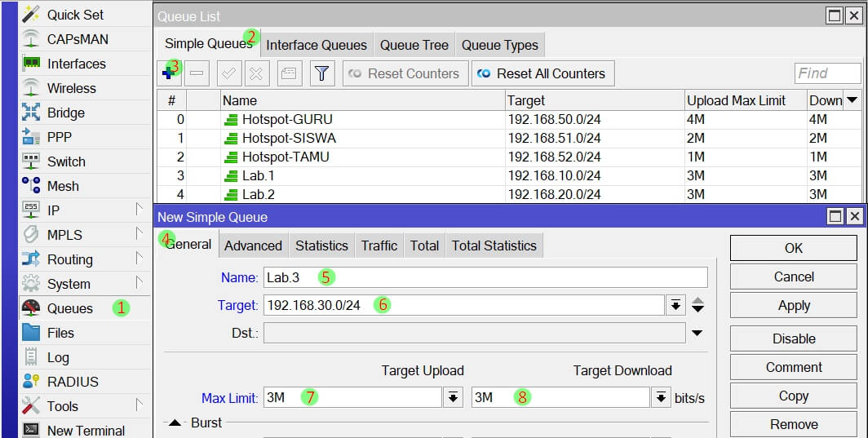Click the blue plus add queue icon

pos(170,73)
